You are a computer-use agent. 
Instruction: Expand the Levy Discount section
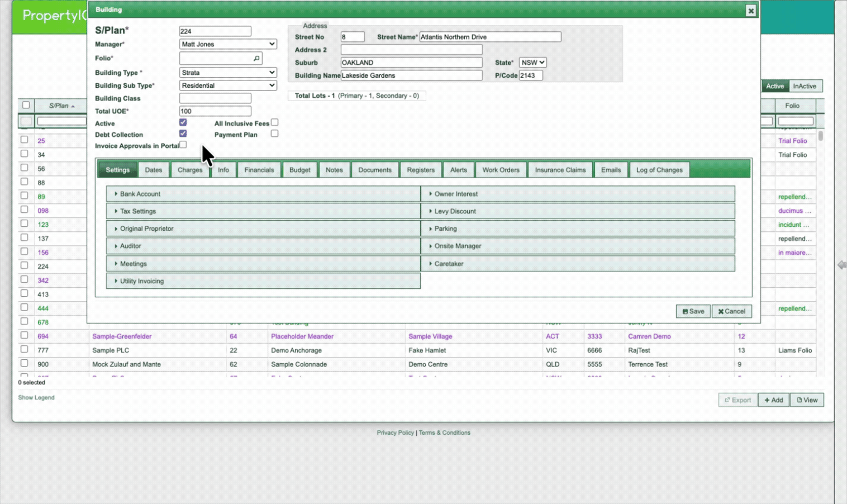[578, 211]
